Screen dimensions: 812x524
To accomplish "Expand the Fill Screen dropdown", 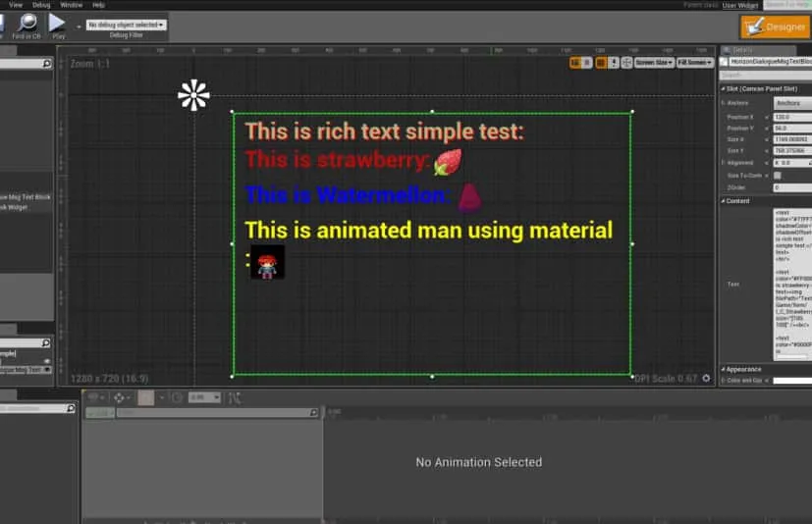I will click(694, 63).
